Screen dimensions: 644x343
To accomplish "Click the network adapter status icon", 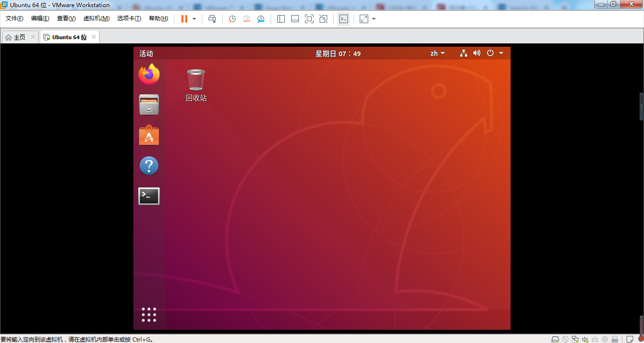I will [575, 339].
